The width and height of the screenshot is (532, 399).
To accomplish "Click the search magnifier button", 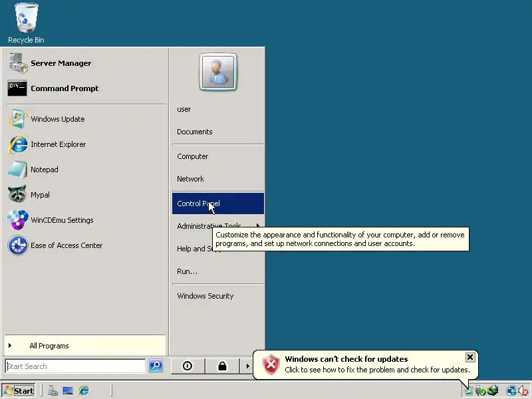I will [156, 366].
